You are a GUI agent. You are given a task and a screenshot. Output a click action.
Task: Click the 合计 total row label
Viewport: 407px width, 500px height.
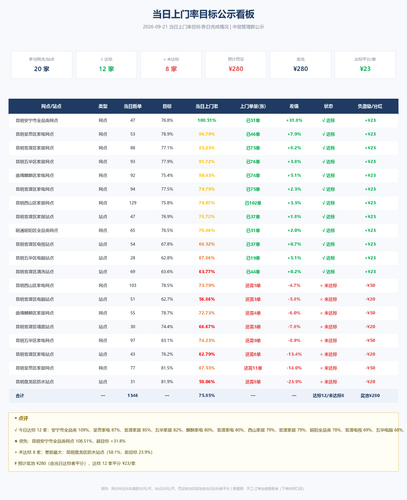pos(20,396)
